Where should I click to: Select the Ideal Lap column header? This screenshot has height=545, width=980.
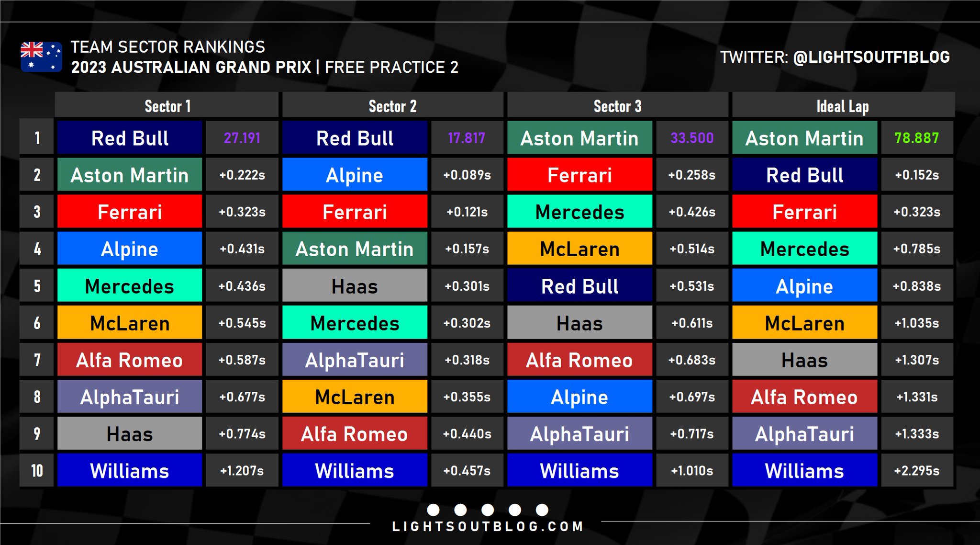(843, 106)
